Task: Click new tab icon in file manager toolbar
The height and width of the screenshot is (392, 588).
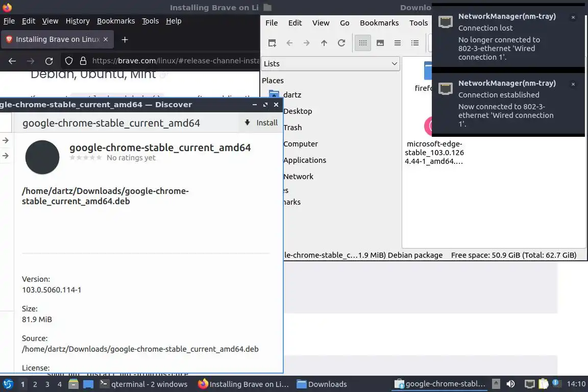Action: 272,43
